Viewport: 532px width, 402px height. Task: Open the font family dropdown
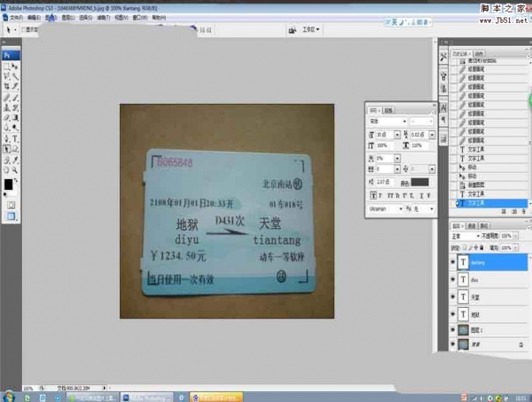[x=404, y=122]
